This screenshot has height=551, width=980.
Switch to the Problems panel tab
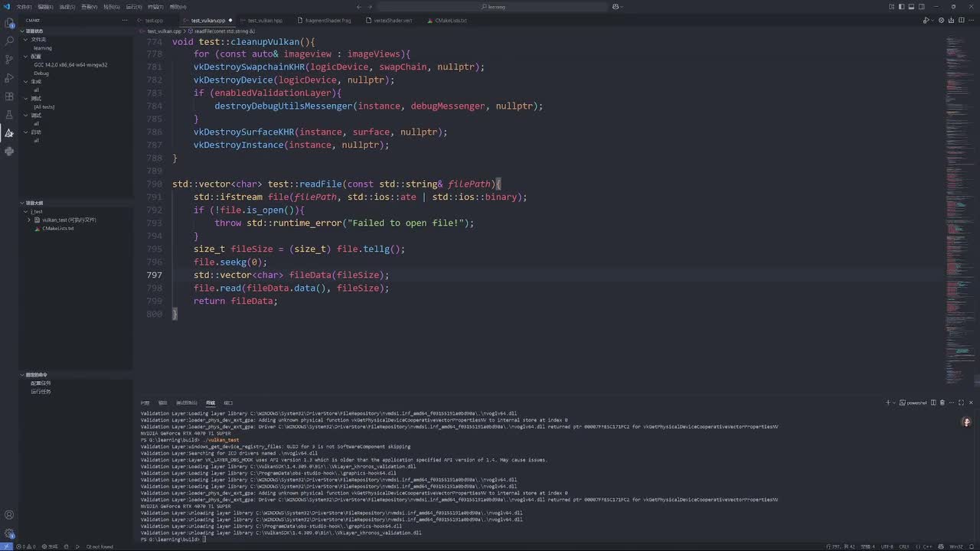coord(145,403)
